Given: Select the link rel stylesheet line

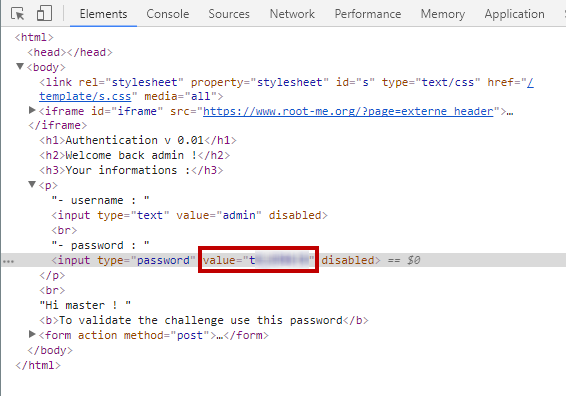Looking at the screenshot, I should (x=287, y=89).
